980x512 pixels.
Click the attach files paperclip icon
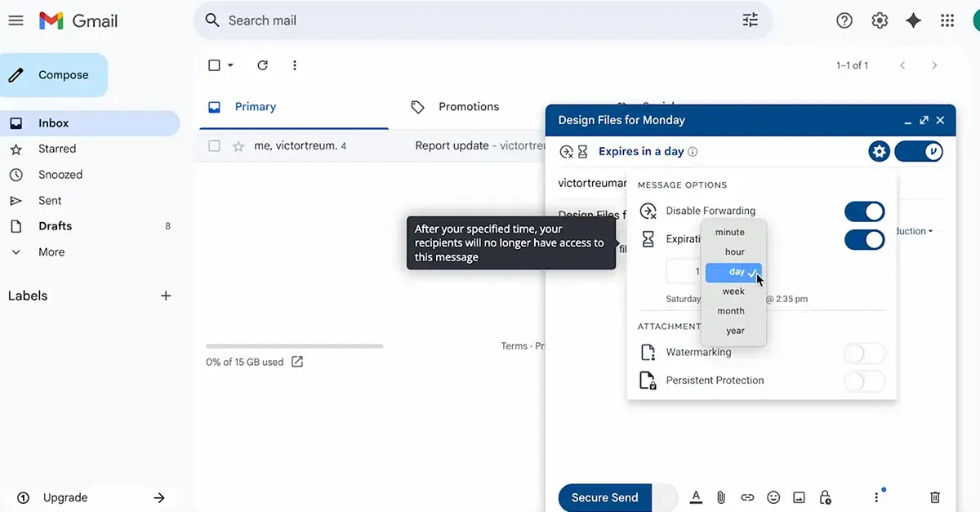coord(721,497)
